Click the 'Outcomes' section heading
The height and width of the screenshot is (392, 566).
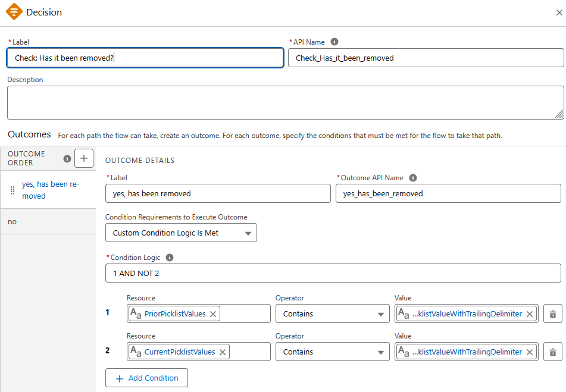pyautogui.click(x=29, y=134)
